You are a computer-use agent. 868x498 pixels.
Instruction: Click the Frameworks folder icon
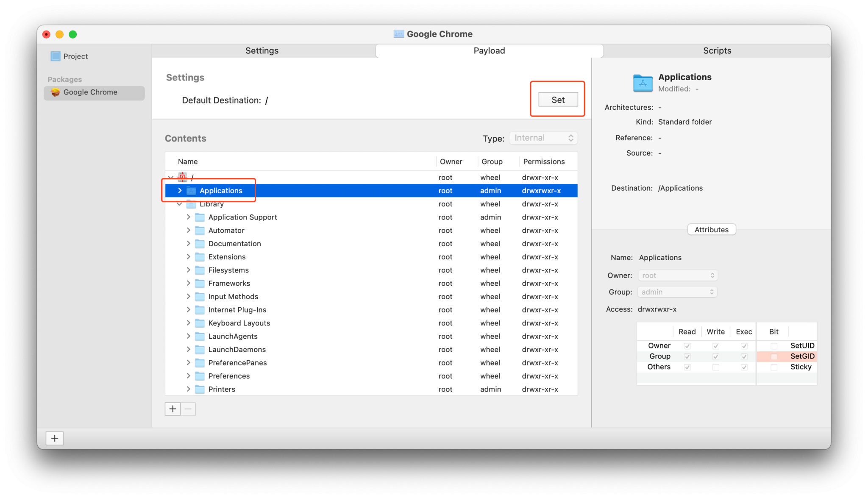coord(200,283)
